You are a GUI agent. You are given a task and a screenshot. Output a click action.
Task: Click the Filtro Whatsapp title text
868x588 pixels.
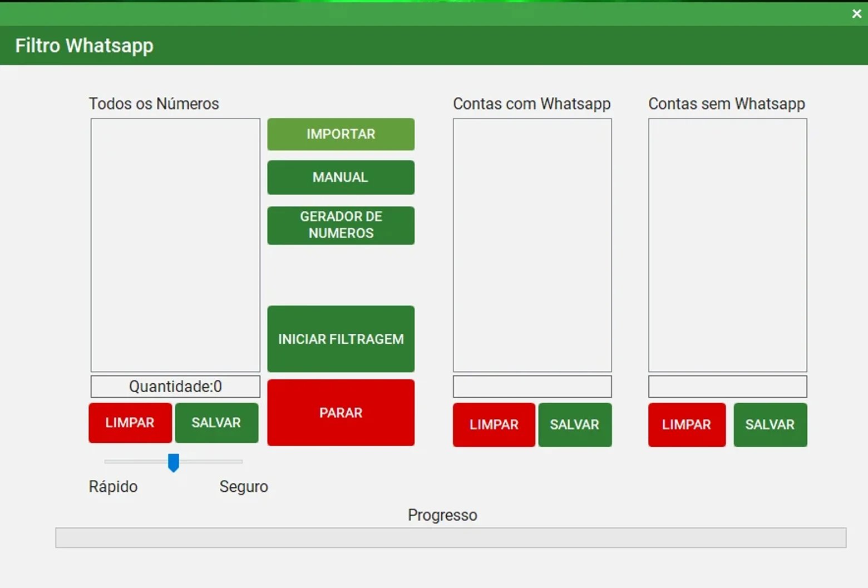[84, 46]
